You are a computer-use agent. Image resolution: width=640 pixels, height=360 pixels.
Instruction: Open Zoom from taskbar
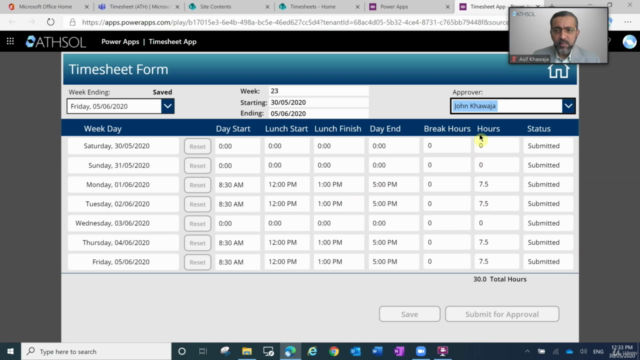pyautogui.click(x=421, y=351)
